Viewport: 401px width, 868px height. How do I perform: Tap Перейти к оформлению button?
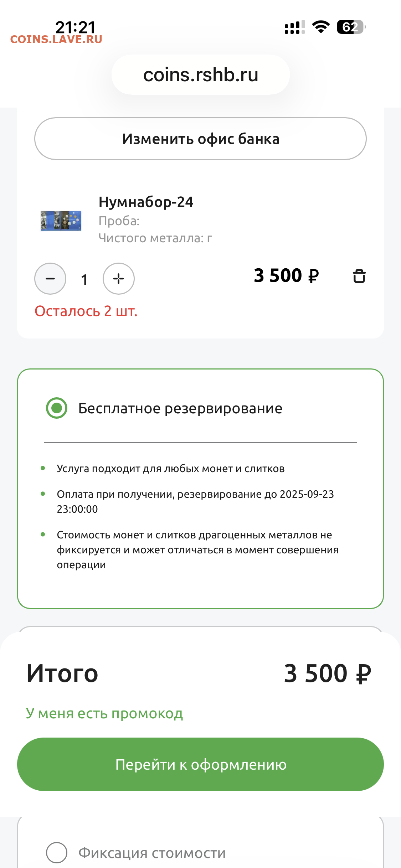[200, 764]
